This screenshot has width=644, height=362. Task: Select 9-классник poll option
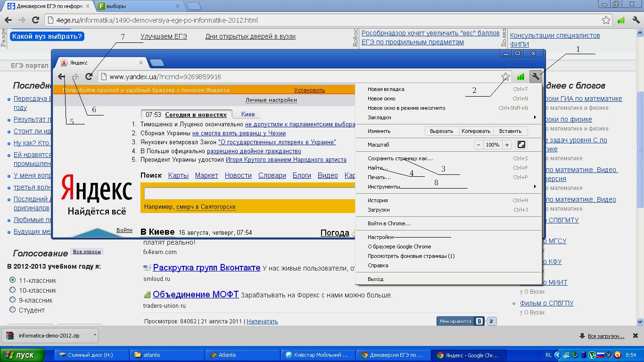pyautogui.click(x=13, y=300)
